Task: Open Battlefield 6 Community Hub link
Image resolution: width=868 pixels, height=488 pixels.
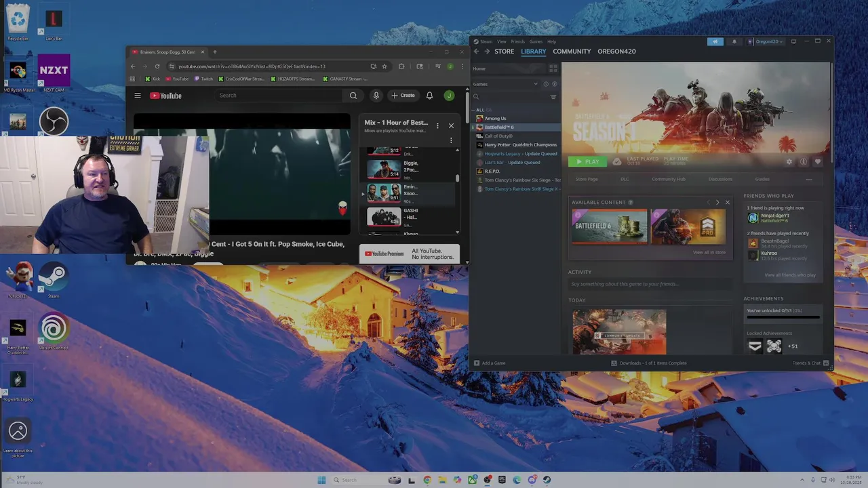Action: point(669,179)
